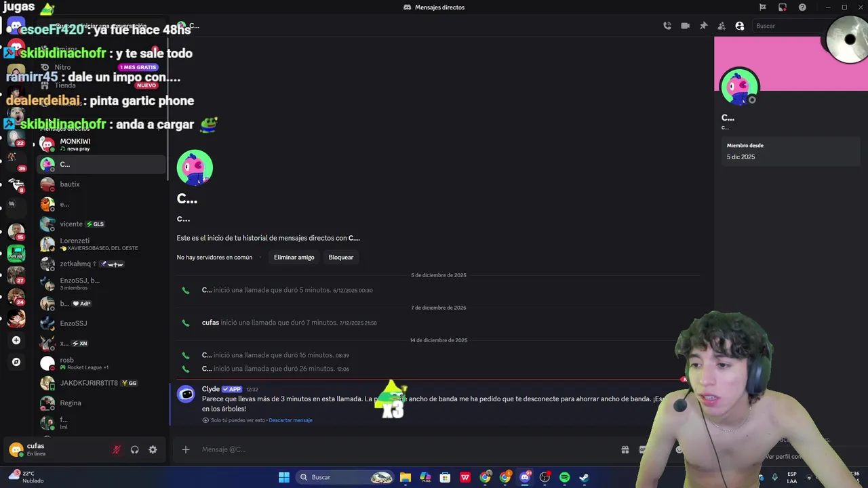Viewport: 868px width, 488px height.
Task: Toggle headphones deafen in user panel
Action: [x=134, y=449]
